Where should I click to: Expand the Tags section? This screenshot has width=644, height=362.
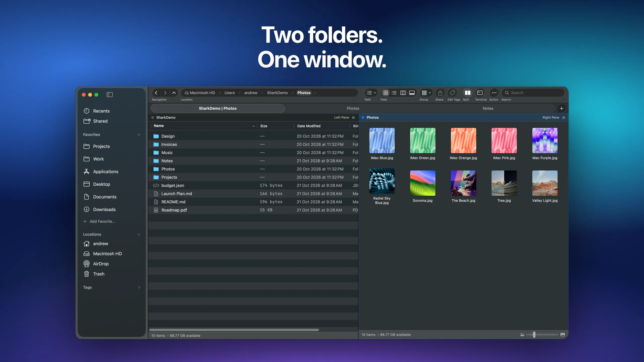(x=139, y=287)
